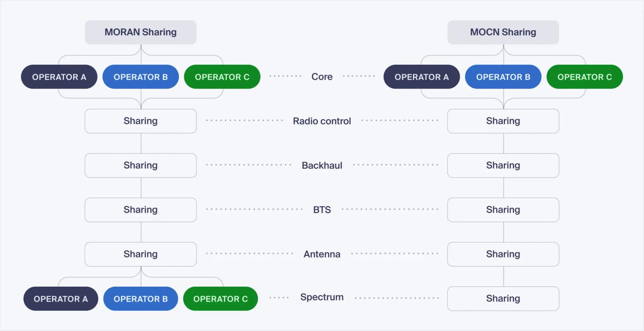
Task: Select Operator A in MORAN Spectrum row
Action: tap(61, 299)
